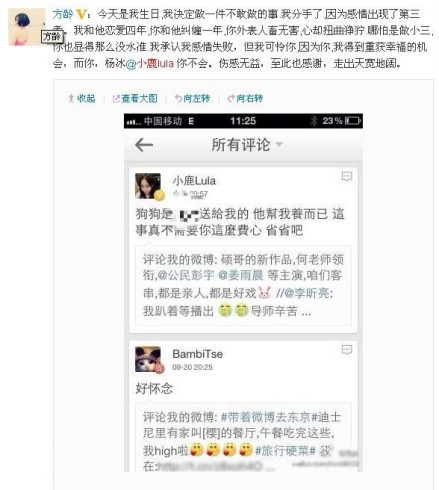Open the 所有评论 dropdown filter

pyautogui.click(x=247, y=145)
